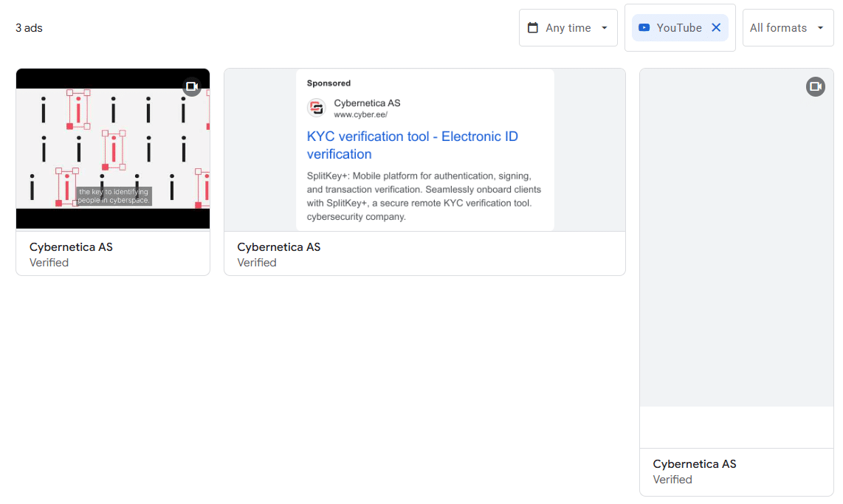The height and width of the screenshot is (504, 843).
Task: Click the Sponsored label on the middle ad
Action: click(x=328, y=83)
